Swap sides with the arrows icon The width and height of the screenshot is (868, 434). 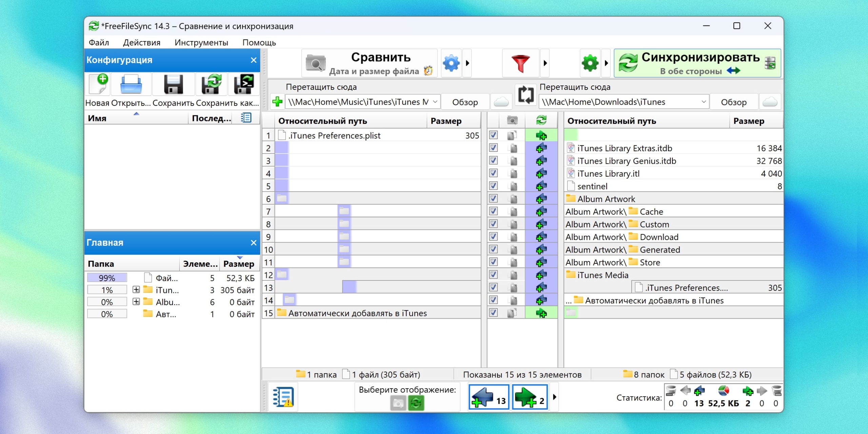click(526, 95)
